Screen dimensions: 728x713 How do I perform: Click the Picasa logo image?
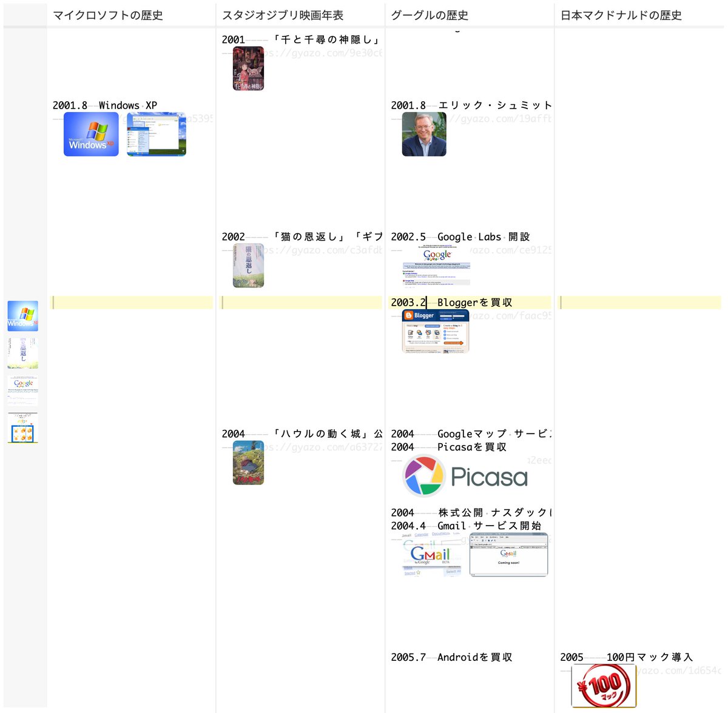pos(465,477)
